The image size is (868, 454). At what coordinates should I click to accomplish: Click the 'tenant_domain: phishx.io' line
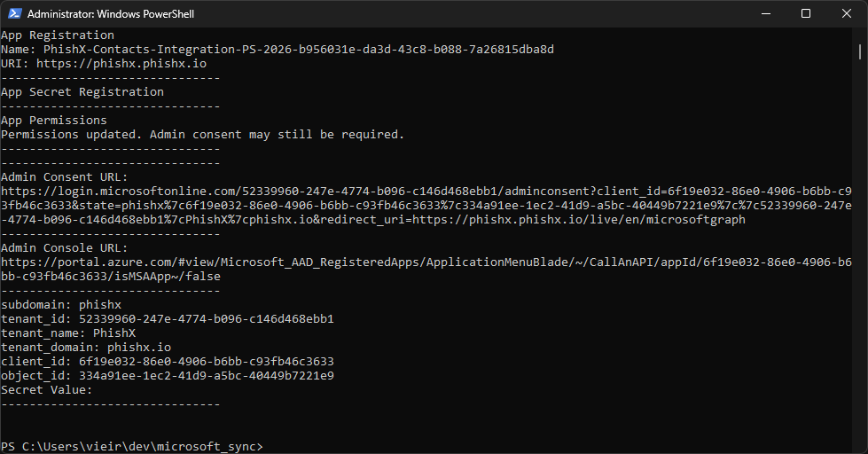coord(85,348)
